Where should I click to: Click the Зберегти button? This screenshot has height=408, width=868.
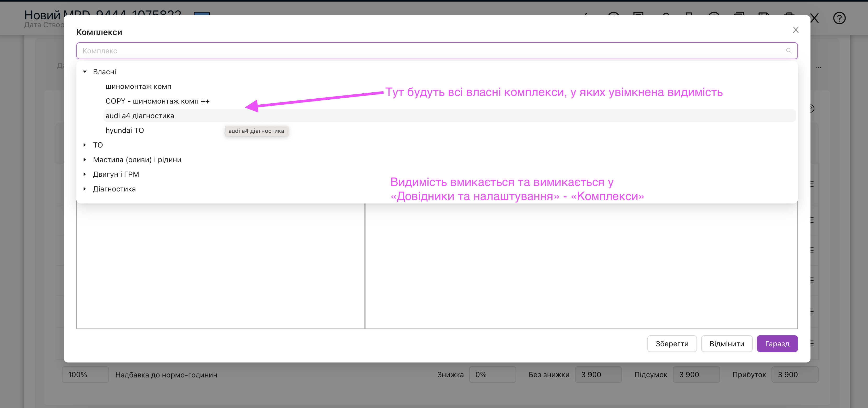672,344
